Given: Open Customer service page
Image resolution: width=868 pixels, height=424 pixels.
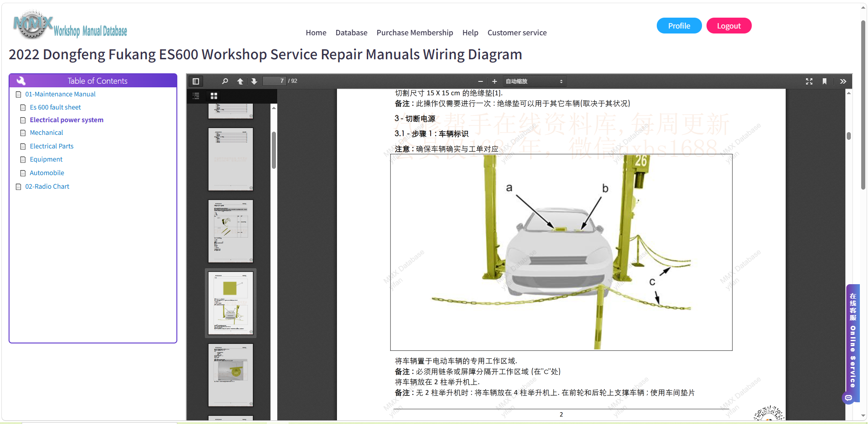Looking at the screenshot, I should pyautogui.click(x=517, y=33).
